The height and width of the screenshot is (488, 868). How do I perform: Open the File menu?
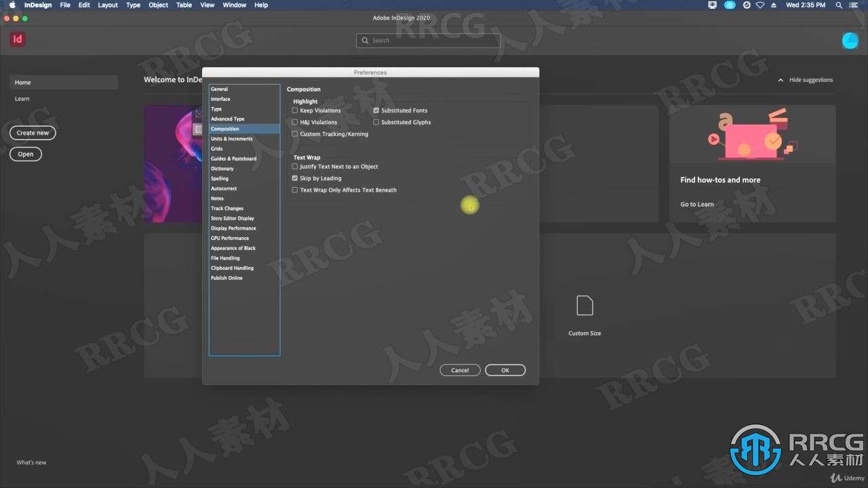[65, 5]
